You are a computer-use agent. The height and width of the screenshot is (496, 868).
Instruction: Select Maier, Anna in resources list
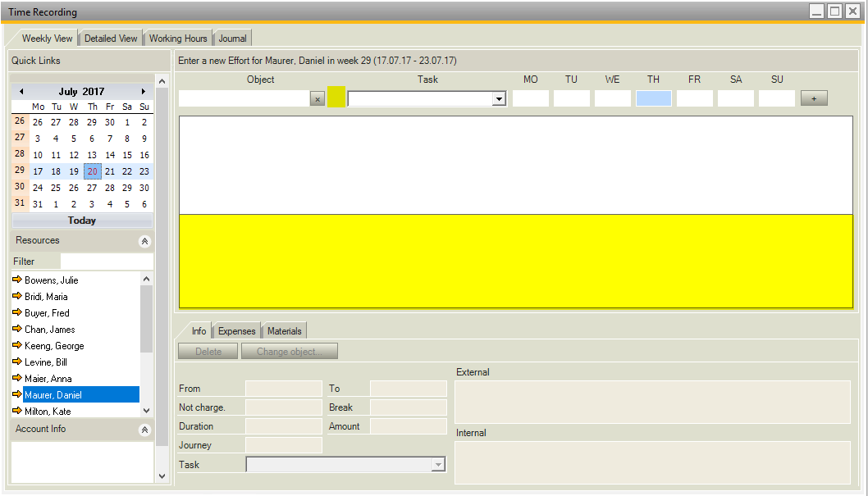click(48, 379)
